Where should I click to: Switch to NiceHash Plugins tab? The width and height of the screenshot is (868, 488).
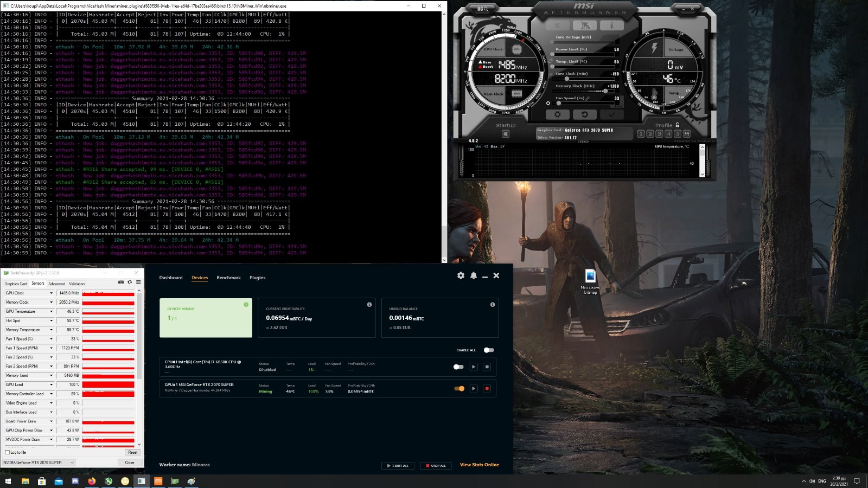pos(257,278)
